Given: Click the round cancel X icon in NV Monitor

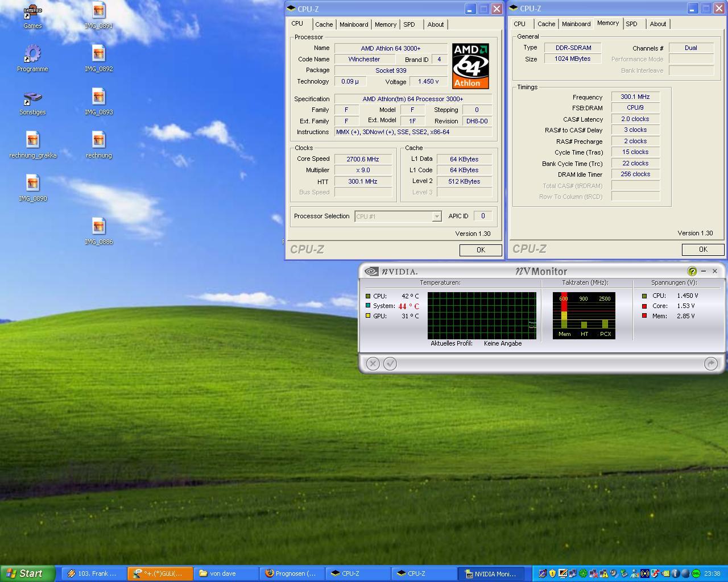Looking at the screenshot, I should 373,364.
